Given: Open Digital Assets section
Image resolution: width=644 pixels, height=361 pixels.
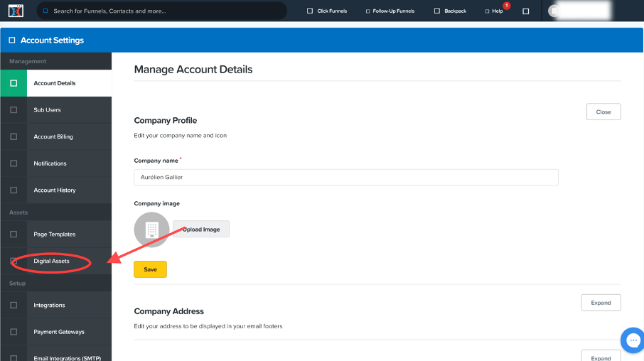Looking at the screenshot, I should pyautogui.click(x=56, y=261).
